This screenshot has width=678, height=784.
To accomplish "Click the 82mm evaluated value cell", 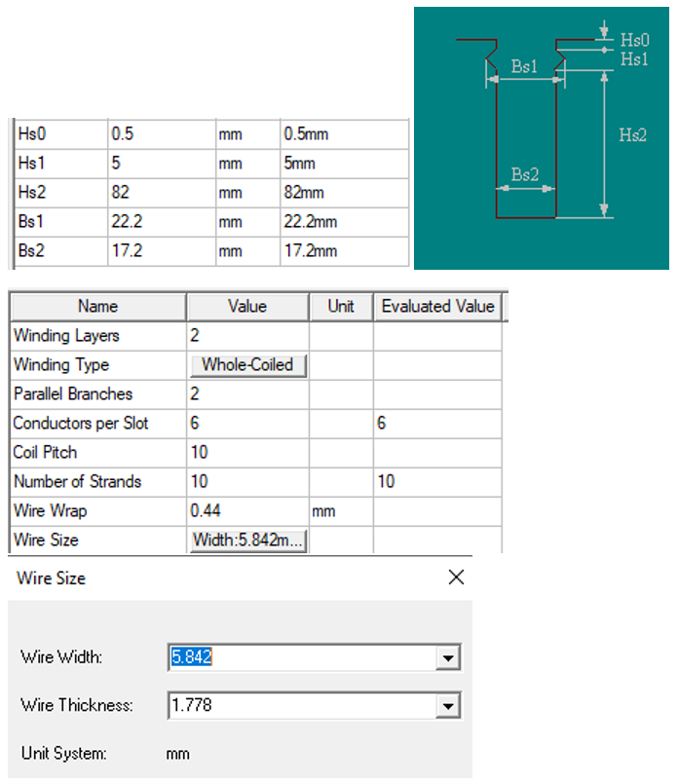I will [345, 193].
